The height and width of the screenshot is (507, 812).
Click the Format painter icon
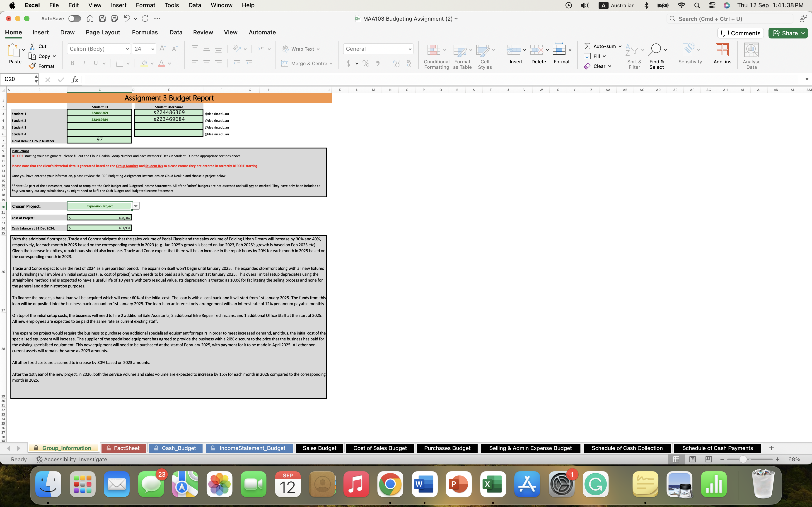(x=33, y=66)
